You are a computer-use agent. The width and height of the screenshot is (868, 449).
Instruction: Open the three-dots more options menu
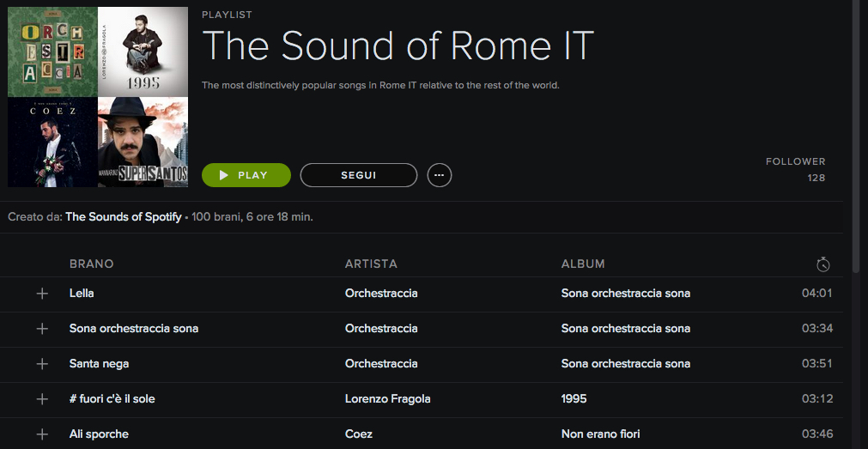[x=439, y=175]
